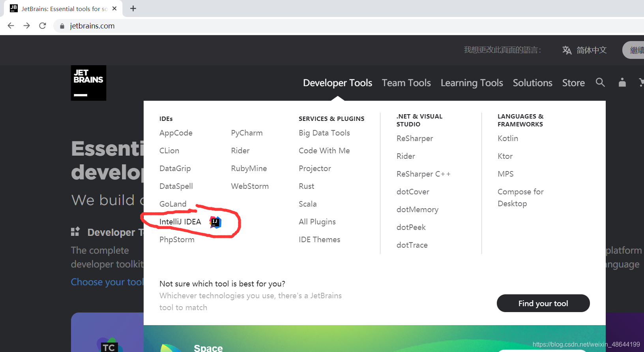Click the browser forward arrow
Screen dimensions: 644x352
(26, 26)
